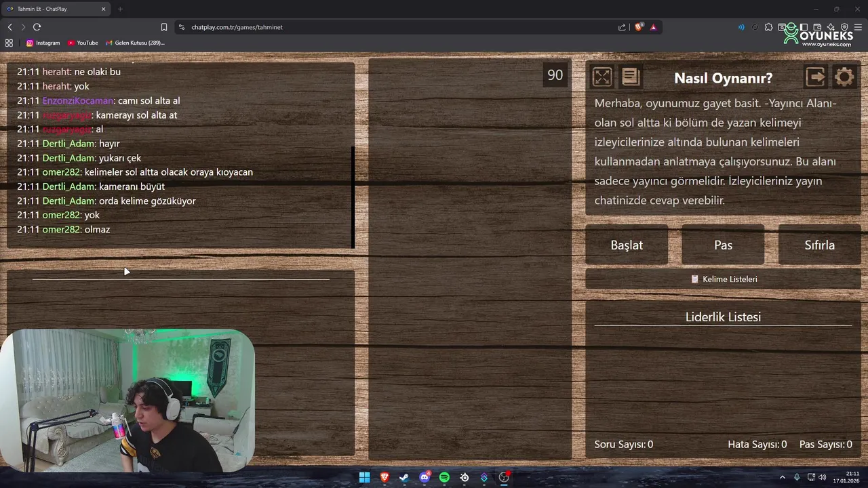Click the fullscreen expand icon in game panel

point(602,77)
